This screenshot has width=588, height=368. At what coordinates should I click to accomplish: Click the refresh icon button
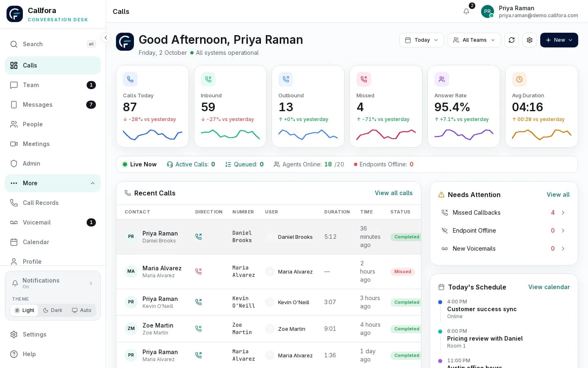[x=512, y=40]
